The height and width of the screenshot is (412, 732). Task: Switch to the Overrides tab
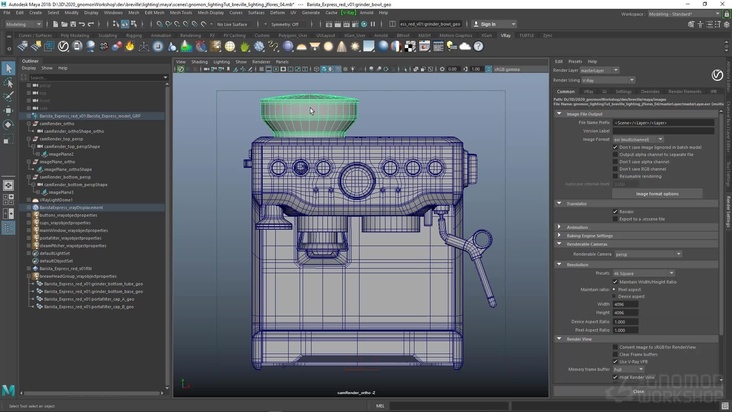point(649,91)
